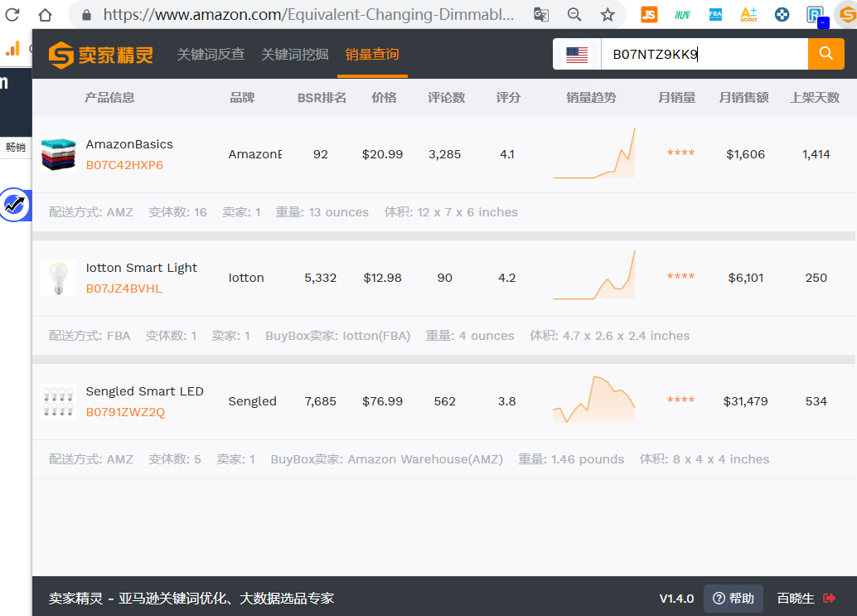Switch to 关键词反查 tab
Viewport: 857px width, 616px height.
click(x=211, y=54)
